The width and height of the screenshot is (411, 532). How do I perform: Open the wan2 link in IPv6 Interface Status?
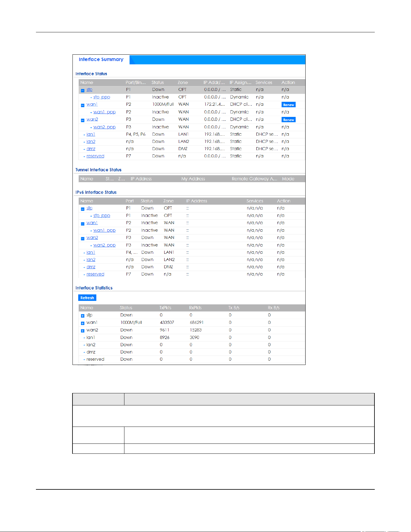pyautogui.click(x=92, y=237)
